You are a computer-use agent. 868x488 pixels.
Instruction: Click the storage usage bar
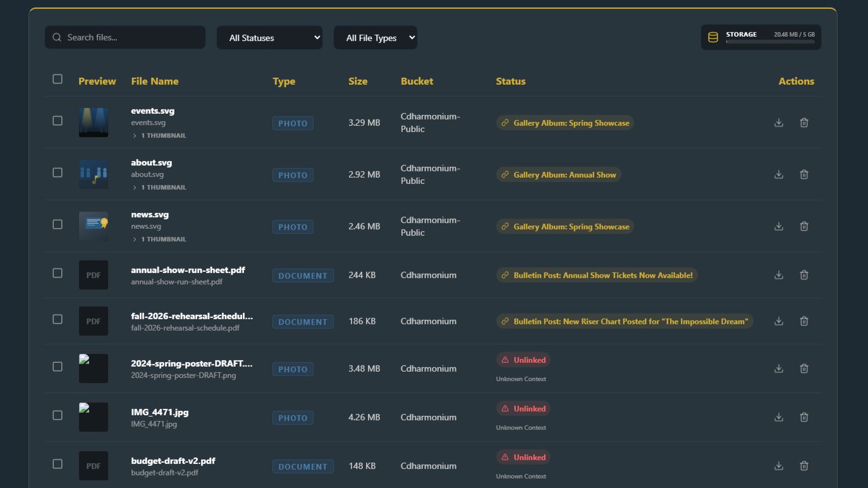tap(770, 41)
